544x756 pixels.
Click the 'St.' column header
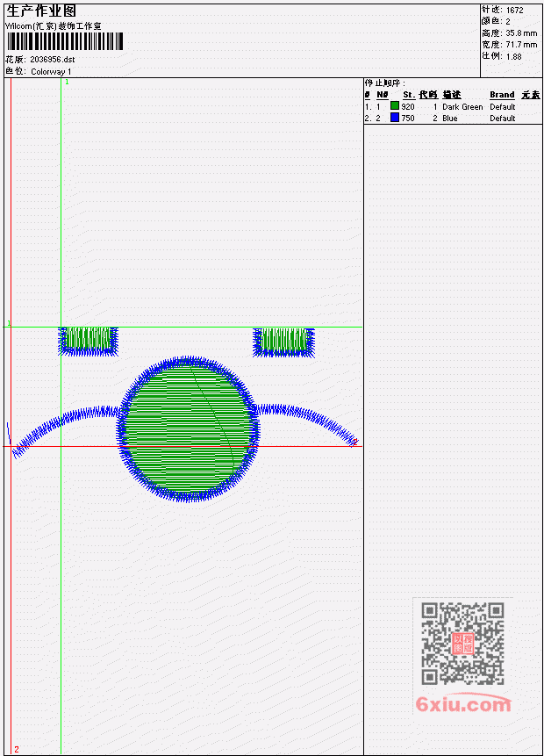click(409, 95)
